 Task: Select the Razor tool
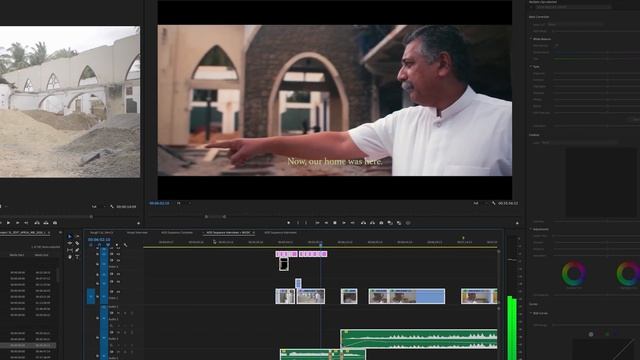(77, 243)
